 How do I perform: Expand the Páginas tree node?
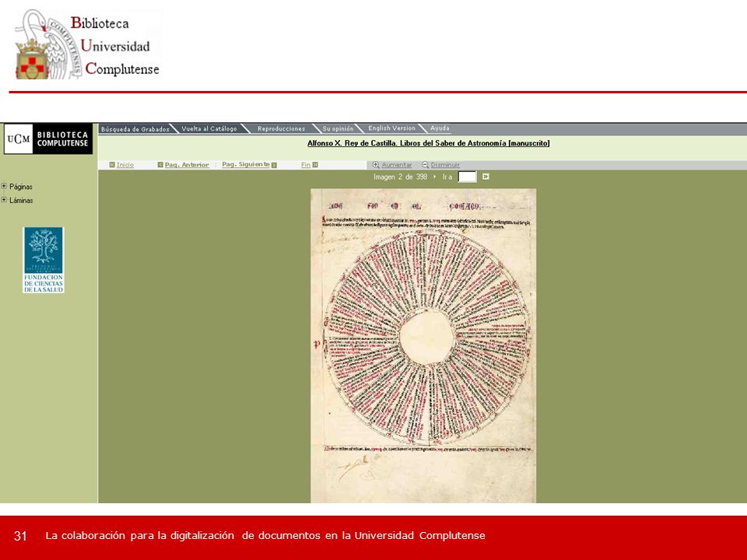pos(4,186)
